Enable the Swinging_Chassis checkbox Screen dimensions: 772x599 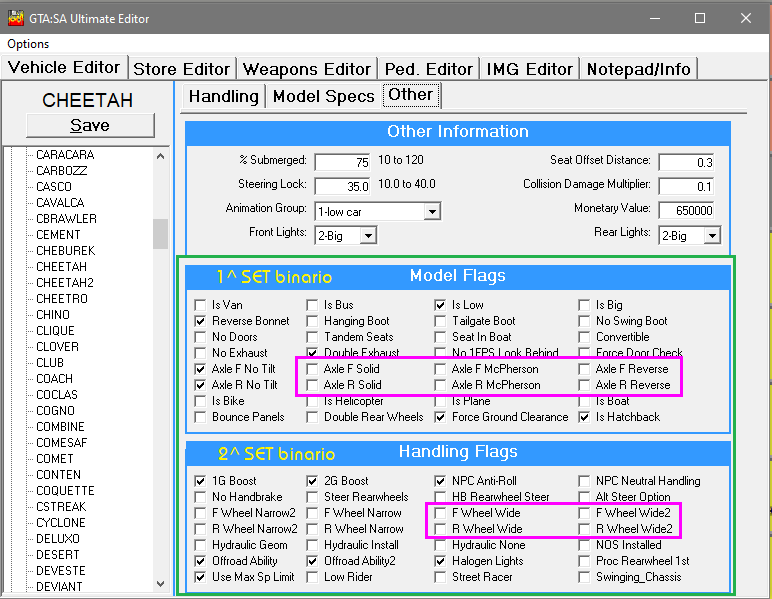(584, 577)
